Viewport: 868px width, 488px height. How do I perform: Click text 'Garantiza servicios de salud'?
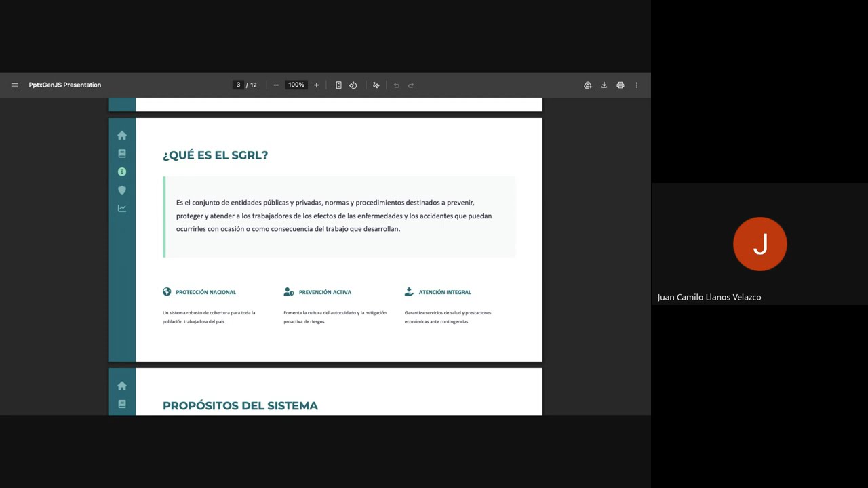click(435, 313)
